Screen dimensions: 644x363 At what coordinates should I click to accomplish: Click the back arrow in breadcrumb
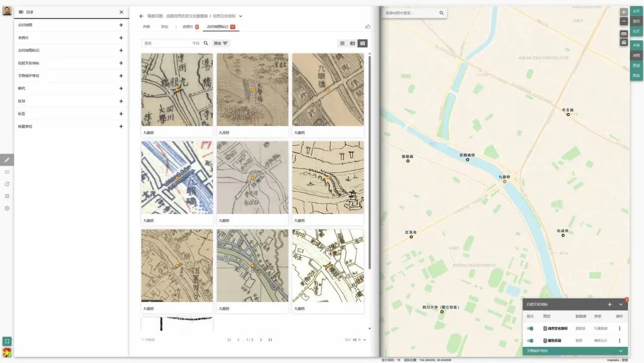coord(141,16)
